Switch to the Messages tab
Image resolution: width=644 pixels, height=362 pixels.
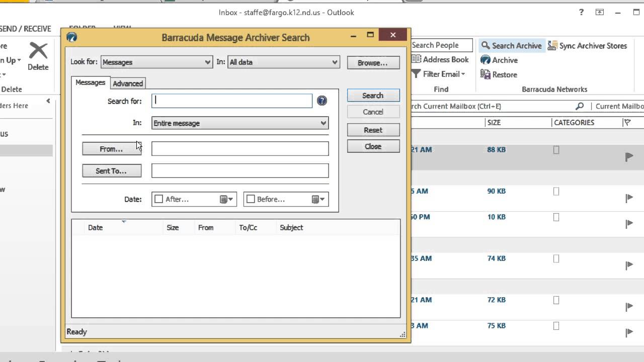click(90, 82)
